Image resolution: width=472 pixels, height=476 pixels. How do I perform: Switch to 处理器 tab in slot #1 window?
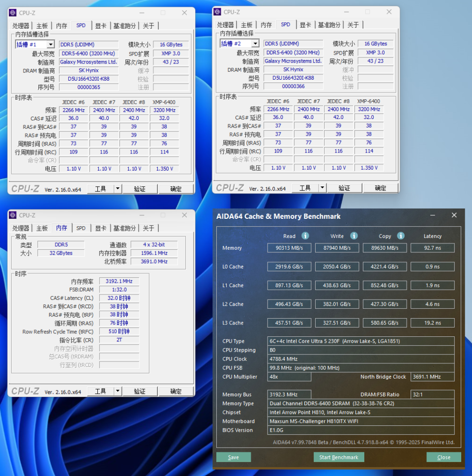click(x=21, y=26)
